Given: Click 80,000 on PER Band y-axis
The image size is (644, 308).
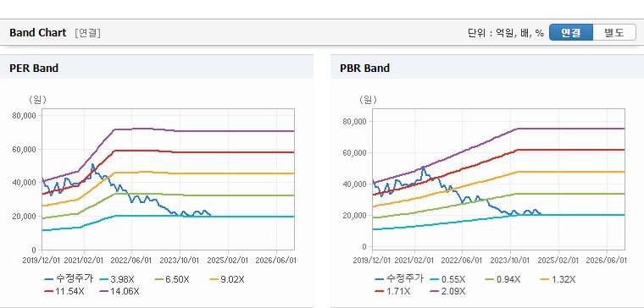Looking at the screenshot, I should point(25,116).
